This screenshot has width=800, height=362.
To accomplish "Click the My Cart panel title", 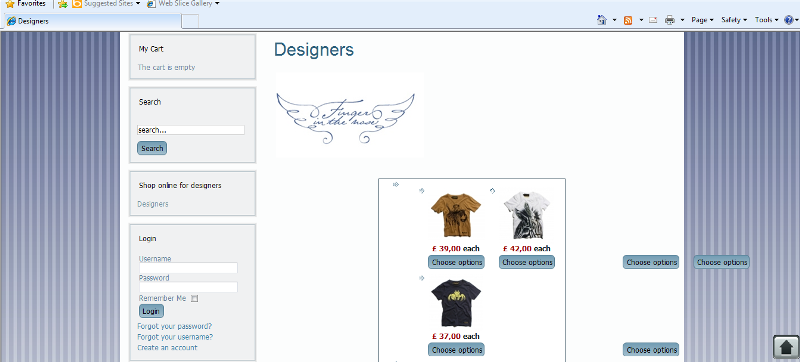I will tap(151, 49).
